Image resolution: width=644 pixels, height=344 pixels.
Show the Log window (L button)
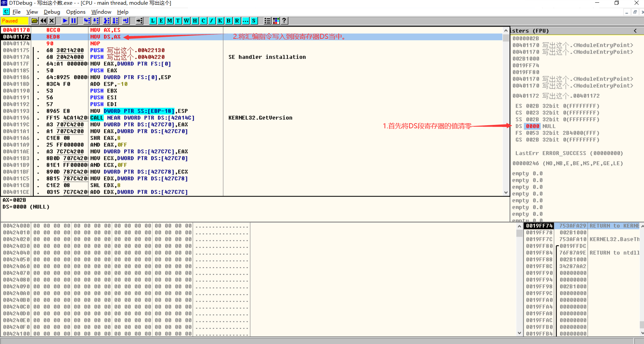153,21
